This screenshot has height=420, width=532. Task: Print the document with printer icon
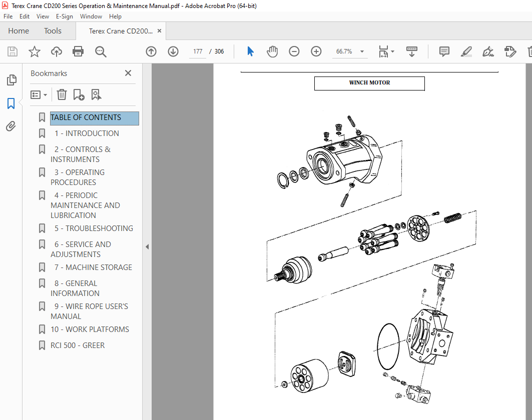pos(78,51)
